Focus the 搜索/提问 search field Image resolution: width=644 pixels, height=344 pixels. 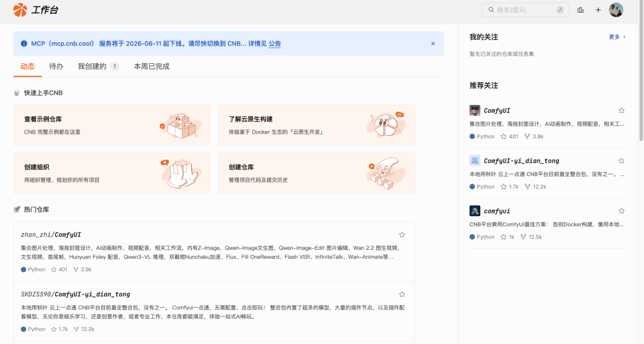tap(525, 10)
